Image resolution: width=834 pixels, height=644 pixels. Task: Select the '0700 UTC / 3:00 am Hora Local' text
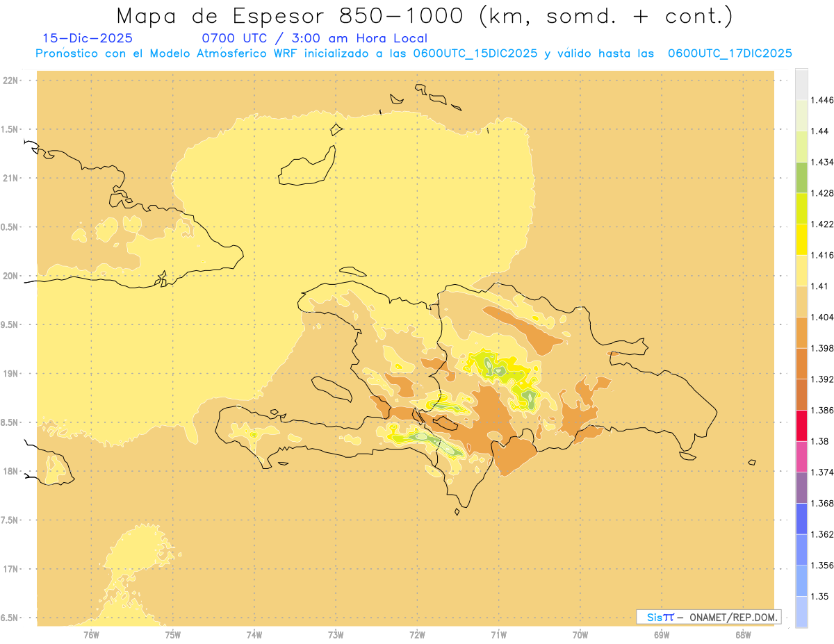[314, 39]
